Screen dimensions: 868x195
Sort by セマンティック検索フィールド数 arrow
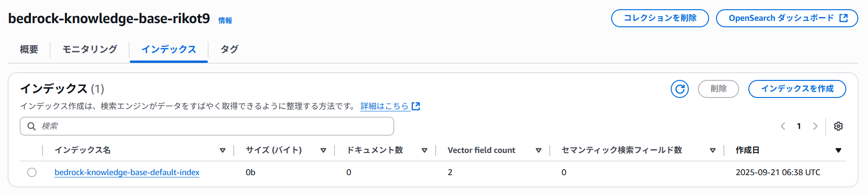[713, 150]
